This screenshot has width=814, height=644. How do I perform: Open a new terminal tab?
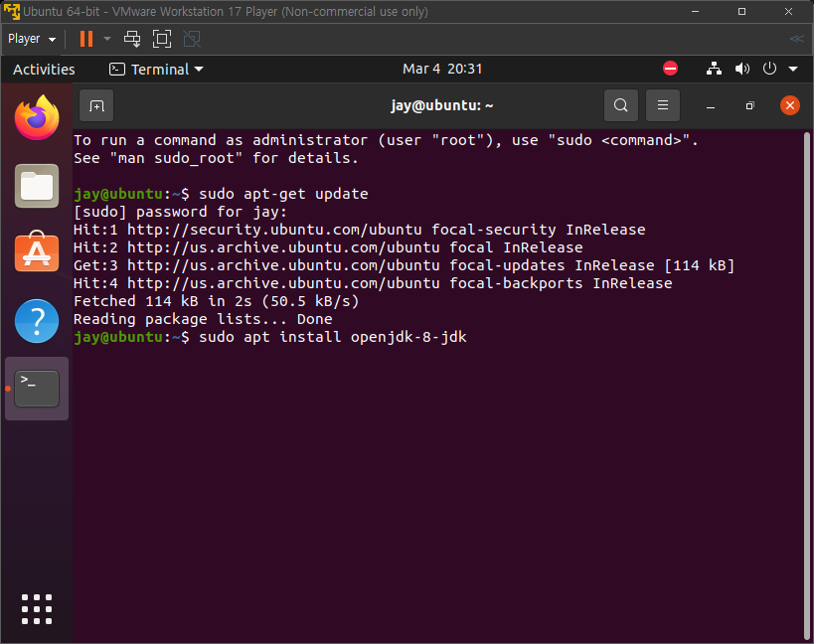tap(95, 105)
